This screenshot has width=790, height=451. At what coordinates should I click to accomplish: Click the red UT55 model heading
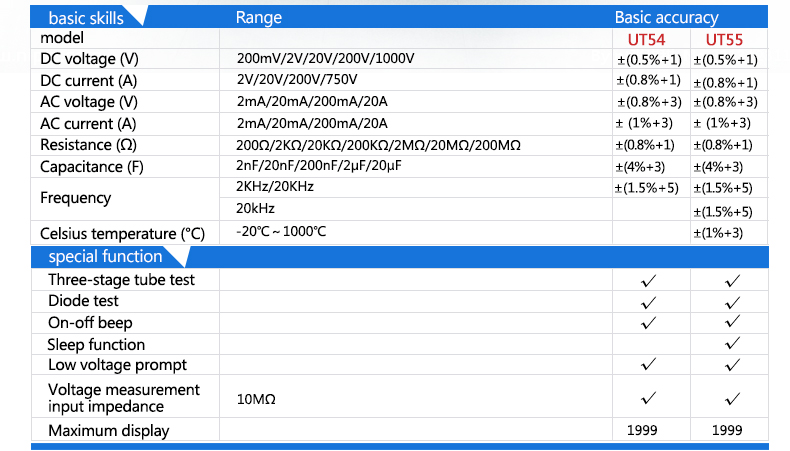tap(726, 39)
